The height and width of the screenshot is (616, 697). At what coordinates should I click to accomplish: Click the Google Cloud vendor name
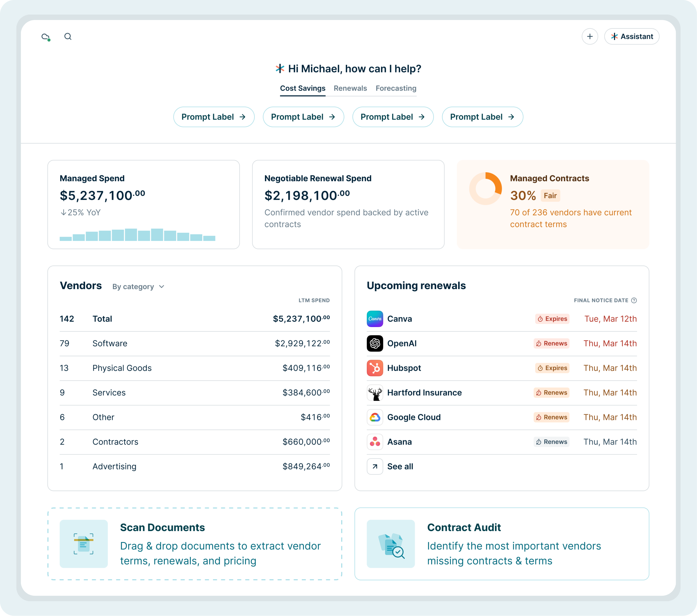pyautogui.click(x=414, y=417)
